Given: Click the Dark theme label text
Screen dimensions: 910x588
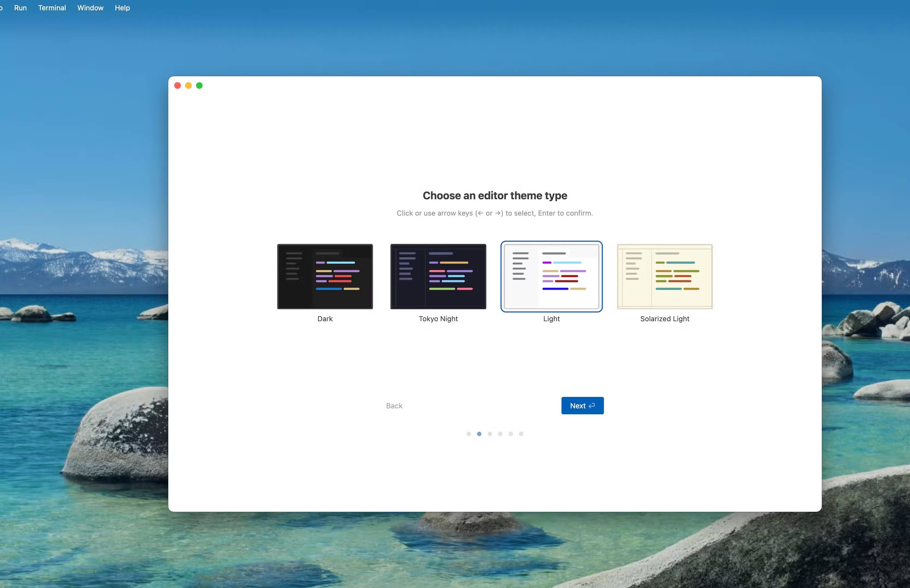Looking at the screenshot, I should coord(325,318).
